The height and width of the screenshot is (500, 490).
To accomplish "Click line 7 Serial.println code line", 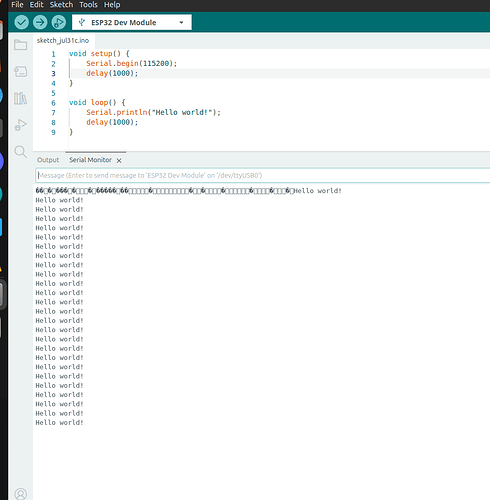I will [x=153, y=112].
